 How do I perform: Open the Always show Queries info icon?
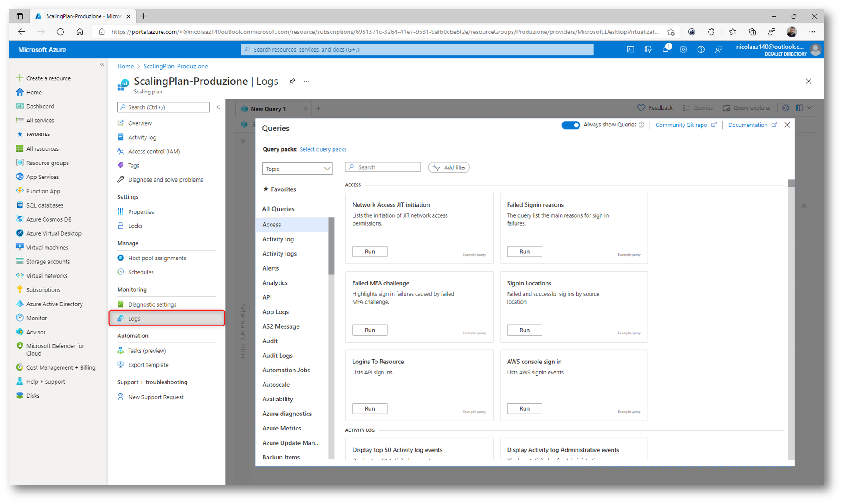point(642,125)
